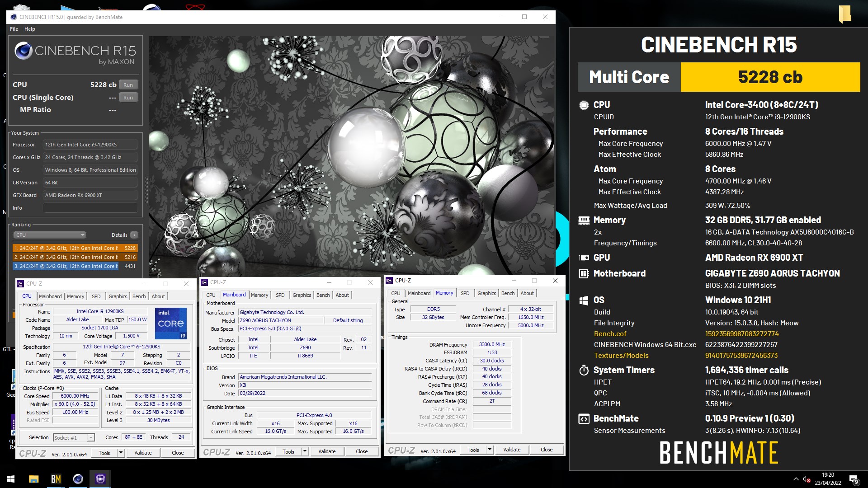Click the GFX Board AMD Radeon field
The height and width of the screenshot is (488, 868).
click(90, 195)
